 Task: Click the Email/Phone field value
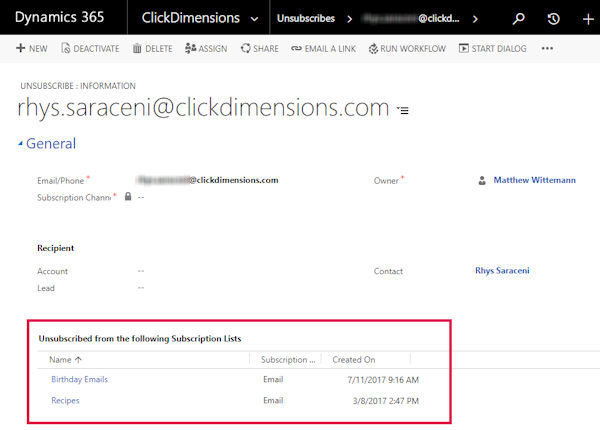pos(208,180)
